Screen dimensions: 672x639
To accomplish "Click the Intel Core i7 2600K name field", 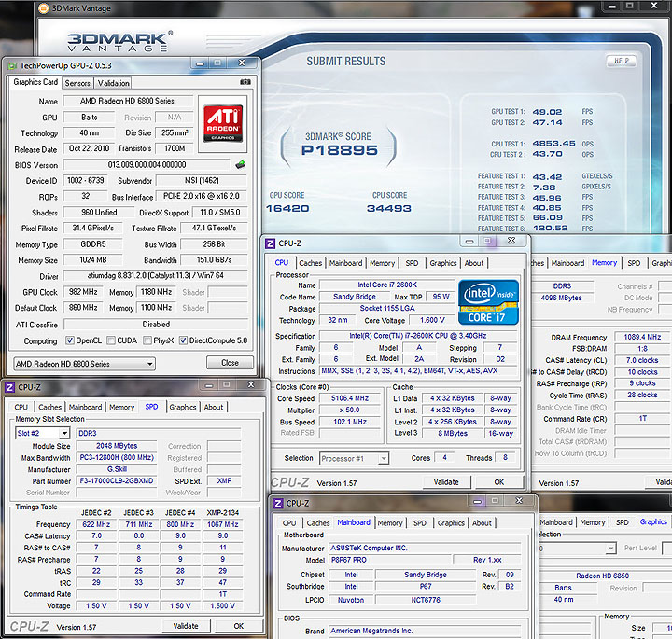I will (387, 285).
